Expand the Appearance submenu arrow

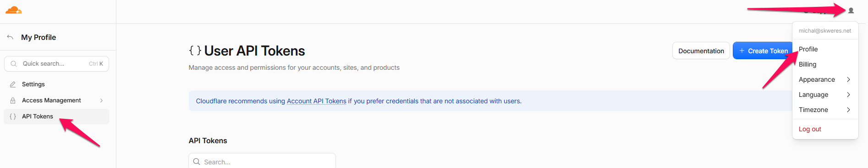848,79
